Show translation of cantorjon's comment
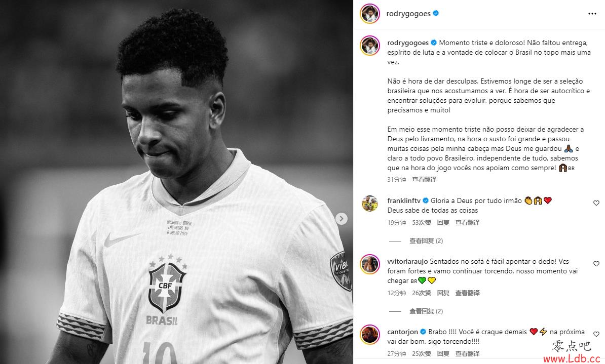Viewport: 605px width, 364px height. 467,353
